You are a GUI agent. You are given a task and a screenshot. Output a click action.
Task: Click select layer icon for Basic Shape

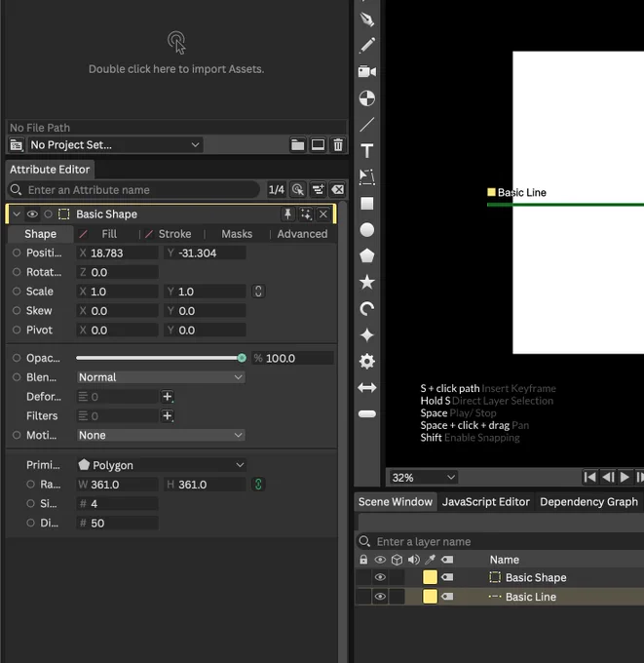click(306, 214)
